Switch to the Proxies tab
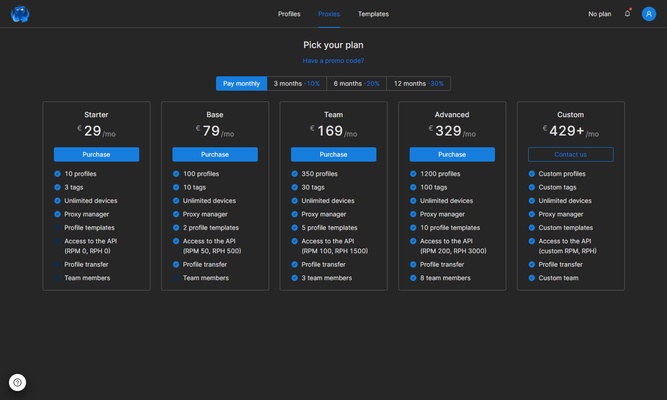Screen dimensions: 667x400 point(329,14)
